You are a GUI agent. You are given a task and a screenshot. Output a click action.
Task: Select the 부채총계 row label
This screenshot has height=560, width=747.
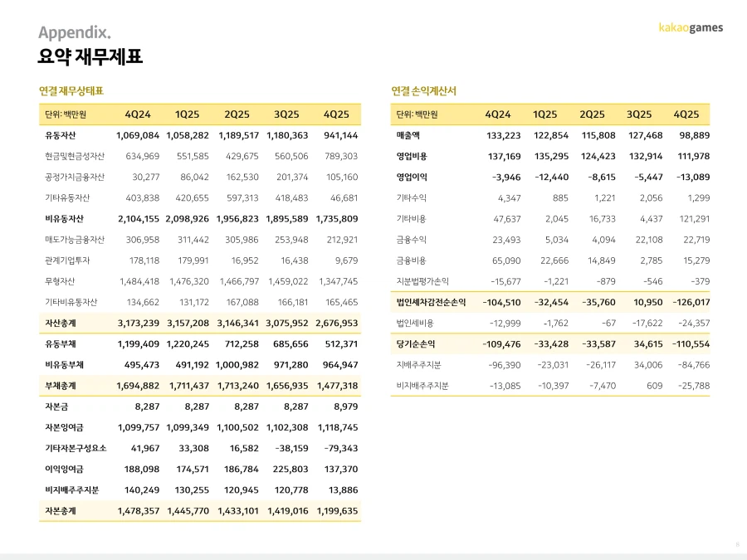tap(61, 386)
